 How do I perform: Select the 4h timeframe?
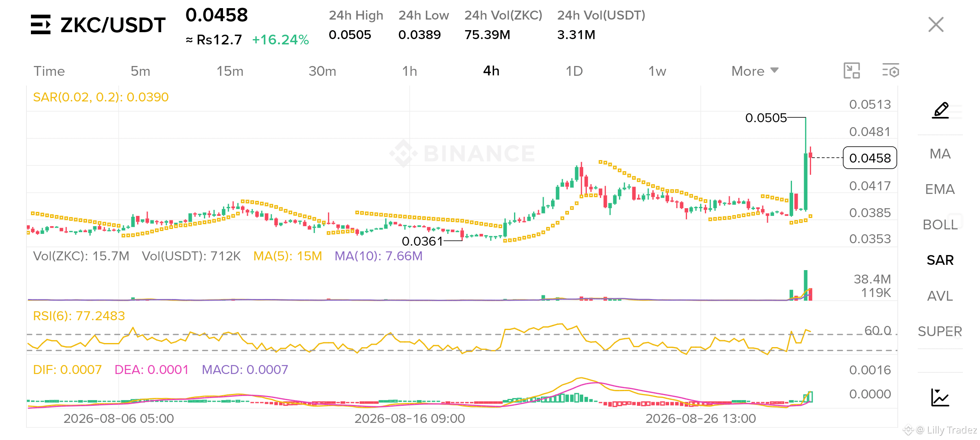pyautogui.click(x=491, y=71)
